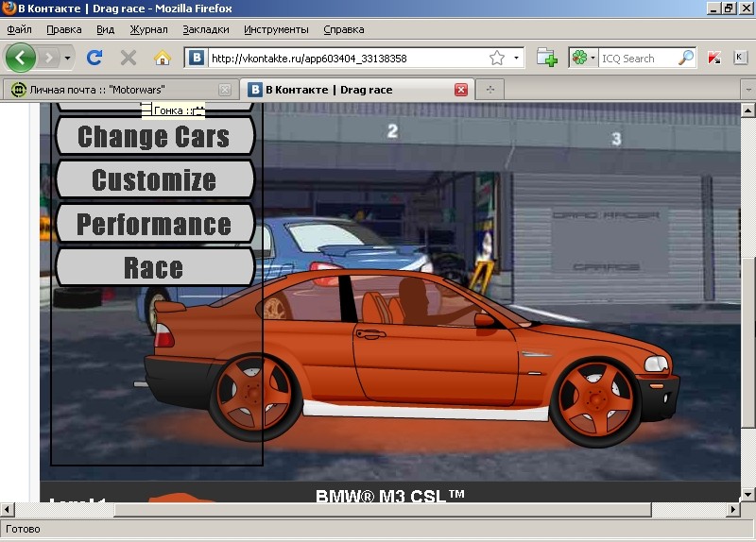Go back with the green Back arrow
Screen dimensions: 756x542
tap(20, 58)
